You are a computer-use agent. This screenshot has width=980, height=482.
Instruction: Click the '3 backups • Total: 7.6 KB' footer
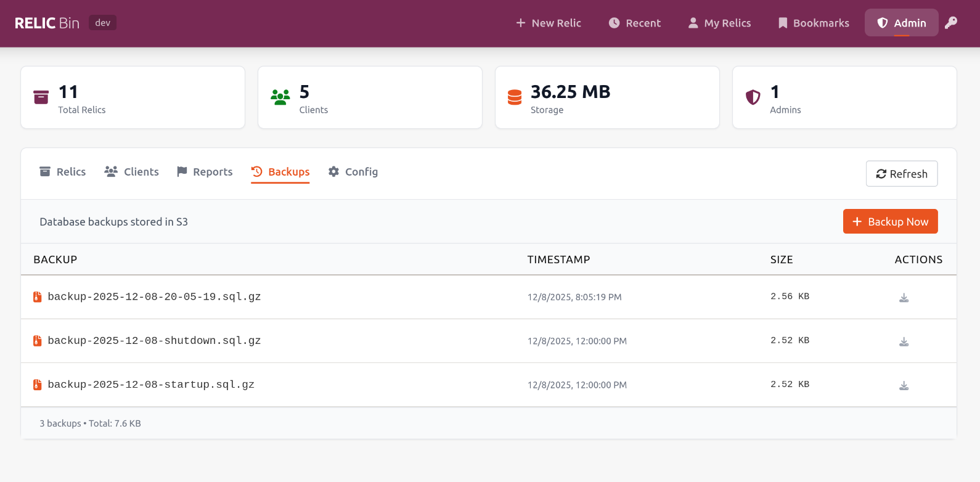pyautogui.click(x=91, y=423)
